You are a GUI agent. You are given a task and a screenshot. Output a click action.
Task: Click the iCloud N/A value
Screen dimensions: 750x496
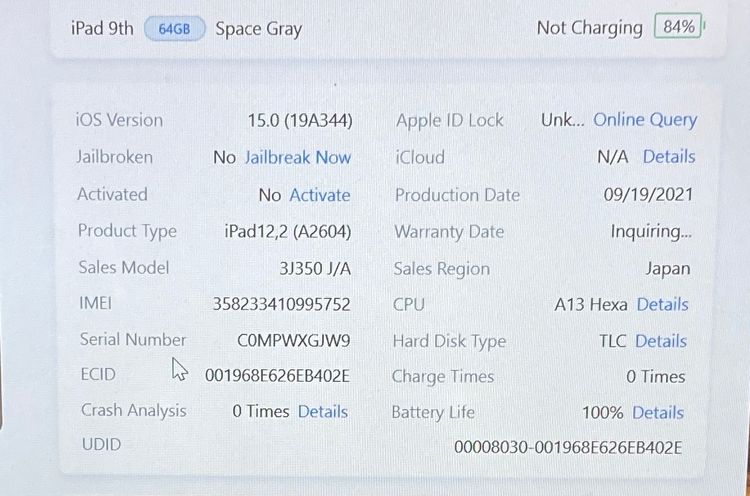[x=613, y=157]
